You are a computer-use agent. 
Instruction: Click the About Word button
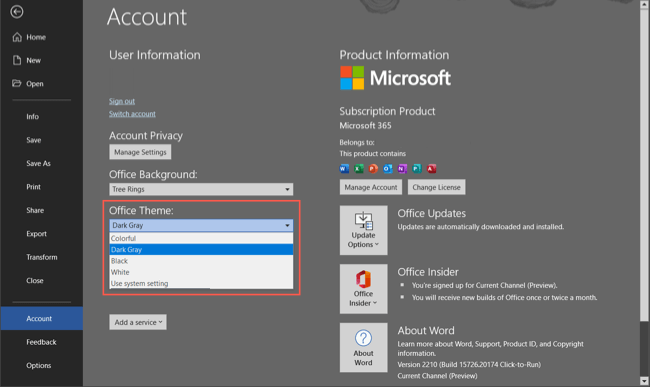(x=364, y=348)
